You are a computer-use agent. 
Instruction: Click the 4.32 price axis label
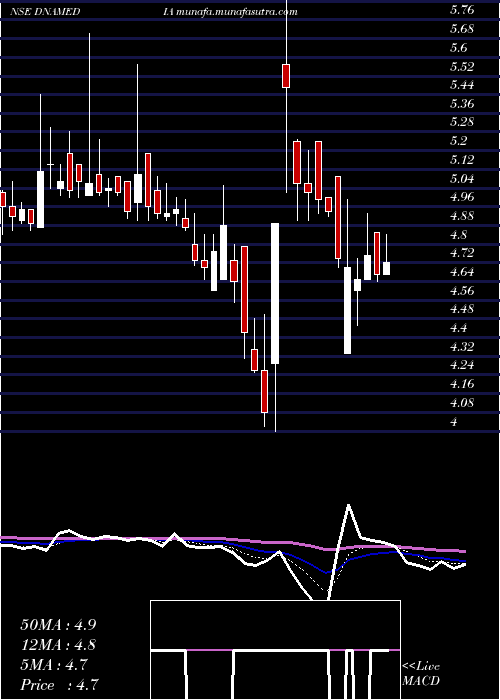click(462, 347)
